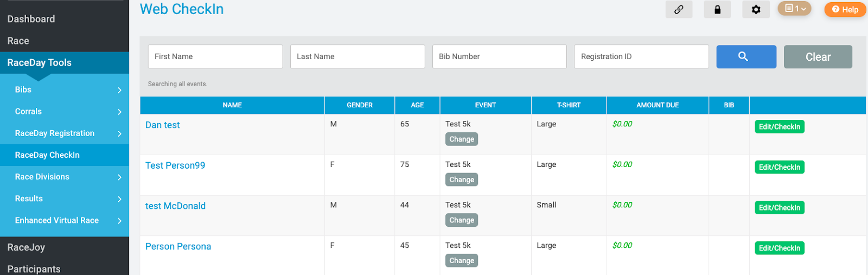Click the link icon button
The width and height of the screenshot is (868, 275).
679,9
